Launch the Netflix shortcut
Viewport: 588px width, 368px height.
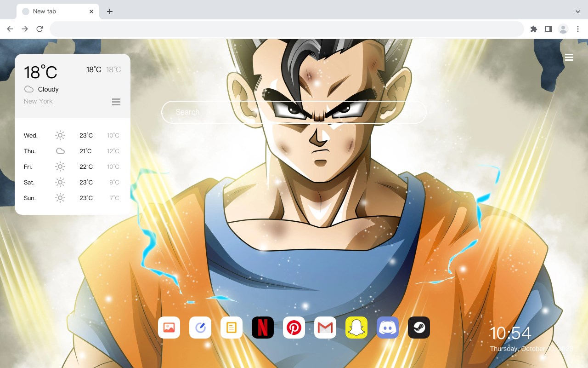[263, 328]
